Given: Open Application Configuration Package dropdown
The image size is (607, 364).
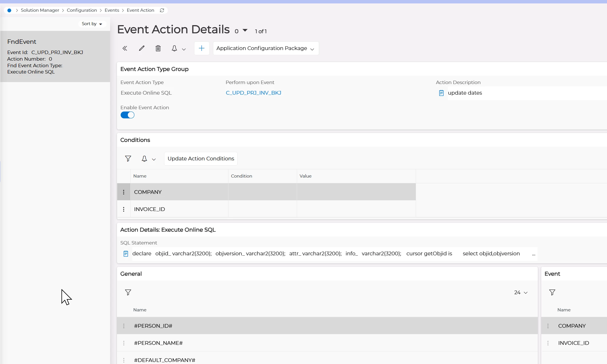Looking at the screenshot, I should 266,48.
